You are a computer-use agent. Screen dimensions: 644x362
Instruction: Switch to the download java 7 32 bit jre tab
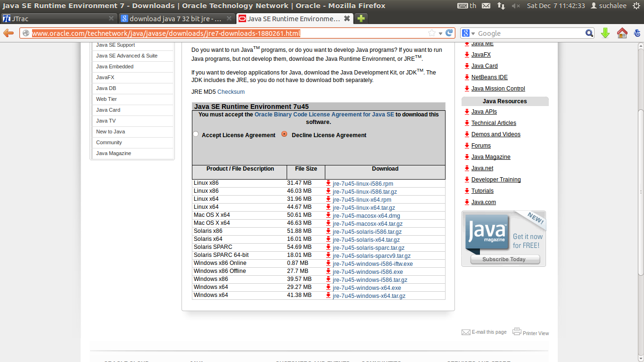coord(177,19)
